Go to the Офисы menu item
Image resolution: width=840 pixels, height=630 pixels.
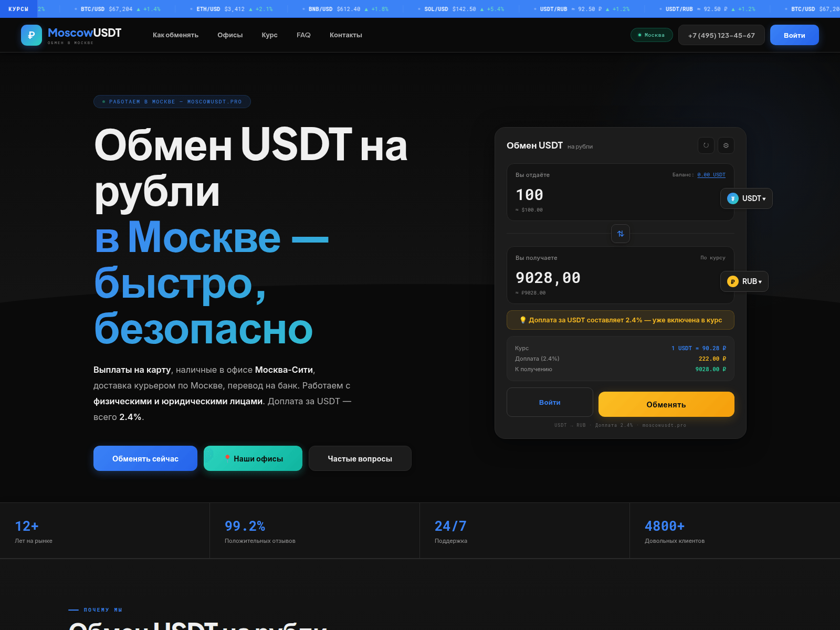click(x=230, y=35)
